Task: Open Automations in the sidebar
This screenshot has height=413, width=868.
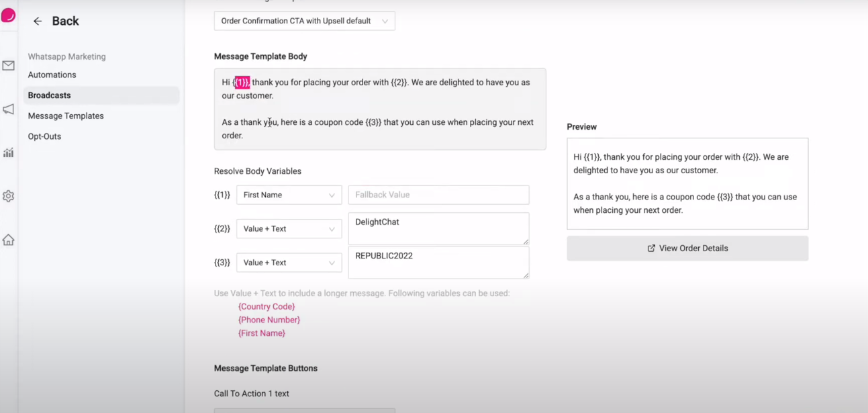Action: [x=52, y=75]
